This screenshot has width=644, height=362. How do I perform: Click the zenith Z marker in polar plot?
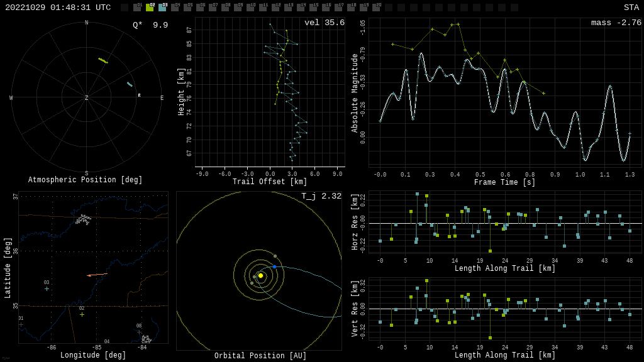[x=87, y=98]
